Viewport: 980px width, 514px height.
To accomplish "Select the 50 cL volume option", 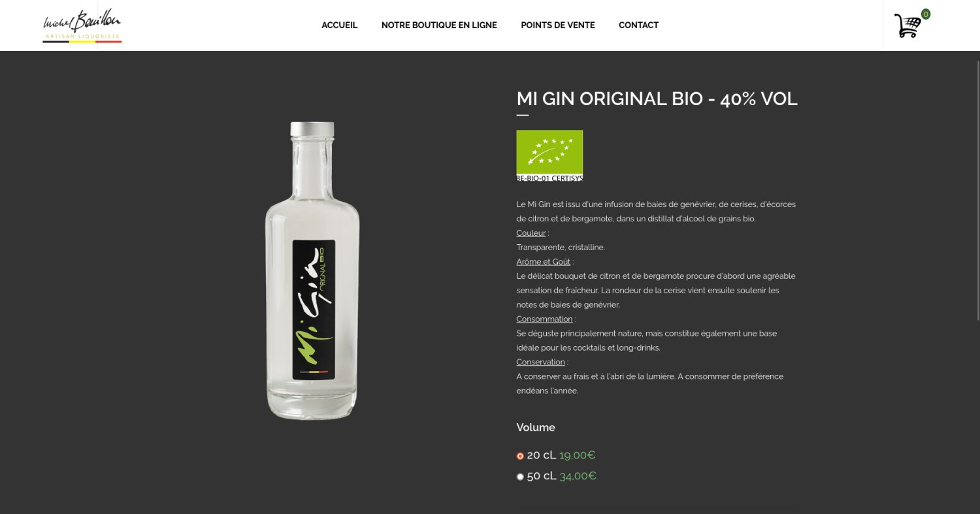I will [x=521, y=477].
